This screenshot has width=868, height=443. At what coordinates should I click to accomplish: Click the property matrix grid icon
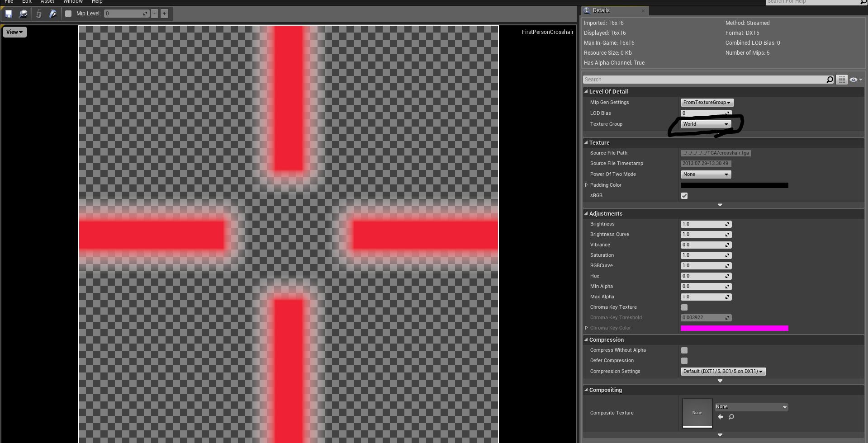click(841, 80)
